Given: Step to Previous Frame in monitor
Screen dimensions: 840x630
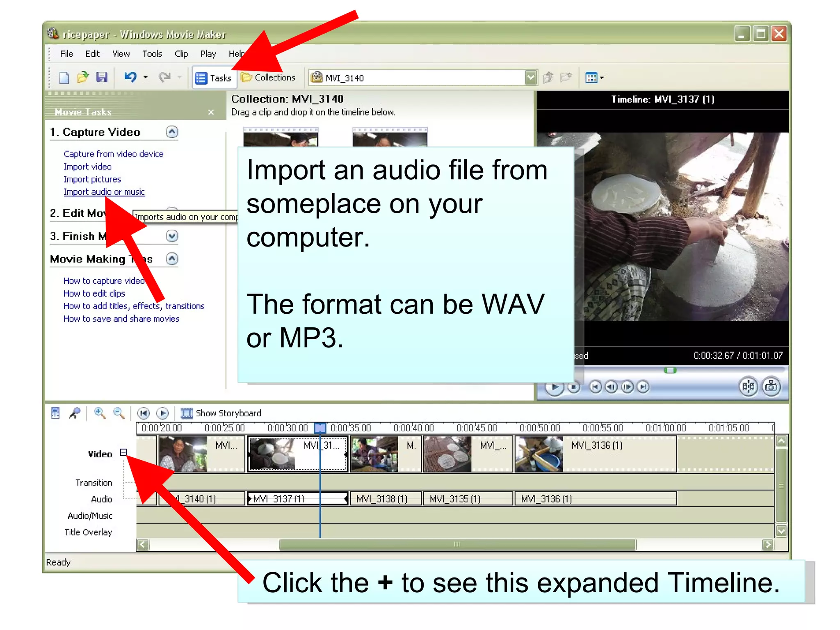Looking at the screenshot, I should click(x=611, y=386).
